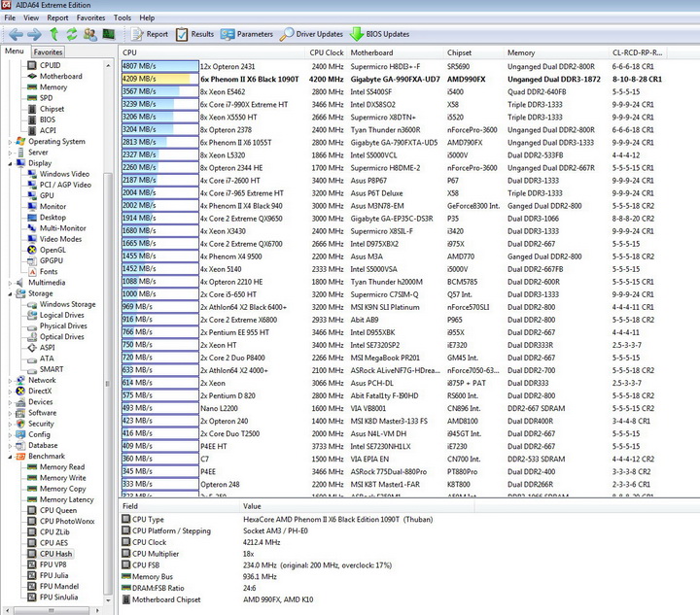
Task: Open the Results toolbar button
Action: click(x=194, y=34)
